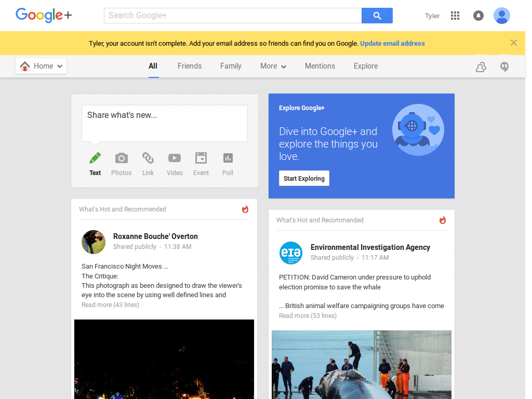Image resolution: width=532 pixels, height=399 pixels.
Task: Expand Read more (53 lines)
Action: tap(308, 315)
